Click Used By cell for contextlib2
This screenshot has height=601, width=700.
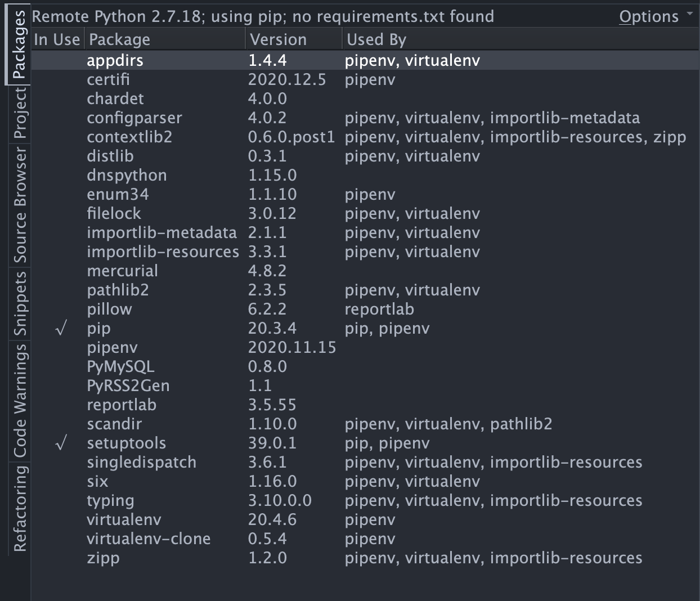pos(515,137)
